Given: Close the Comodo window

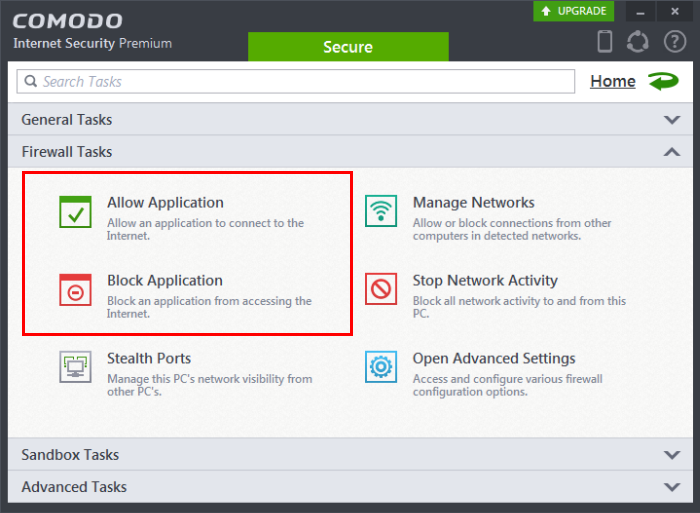Looking at the screenshot, I should (675, 11).
